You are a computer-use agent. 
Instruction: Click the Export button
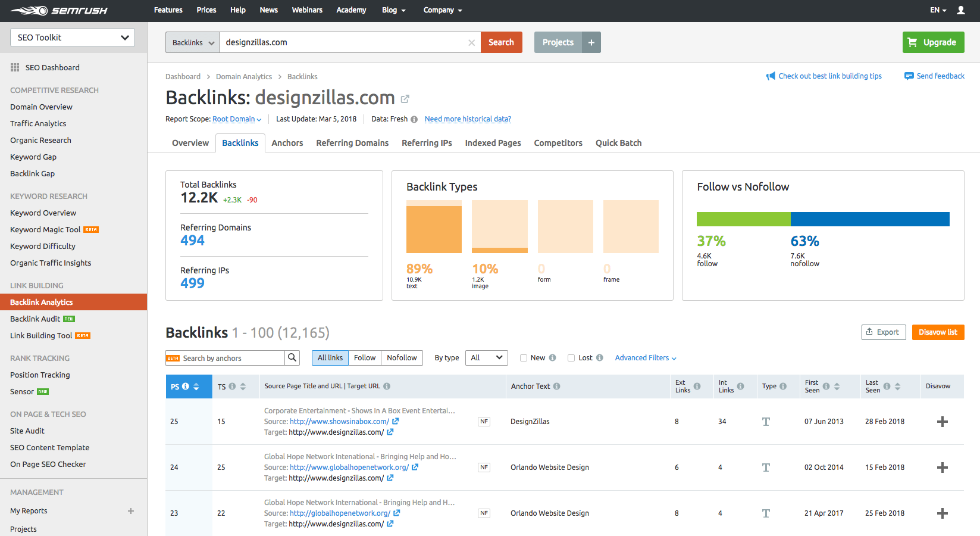884,332
